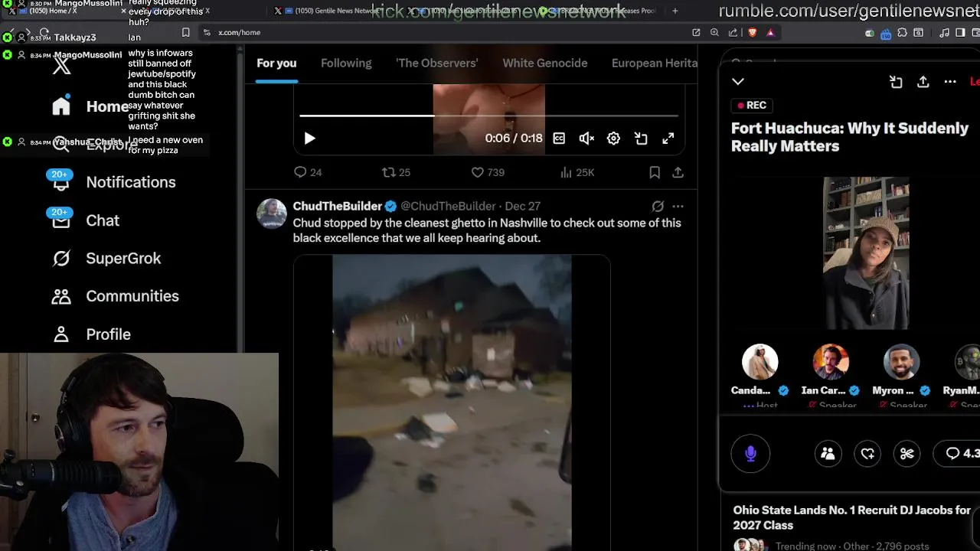Switch to the For you tab
980x551 pixels.
276,63
